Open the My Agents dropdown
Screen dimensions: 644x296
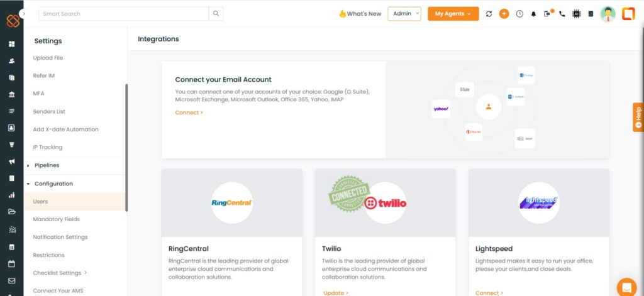[453, 14]
